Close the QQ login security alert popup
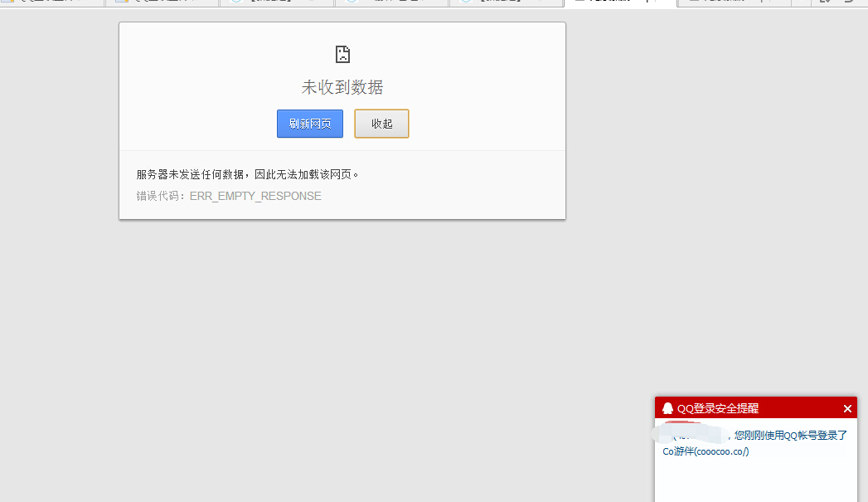Image resolution: width=868 pixels, height=502 pixels. point(847,408)
